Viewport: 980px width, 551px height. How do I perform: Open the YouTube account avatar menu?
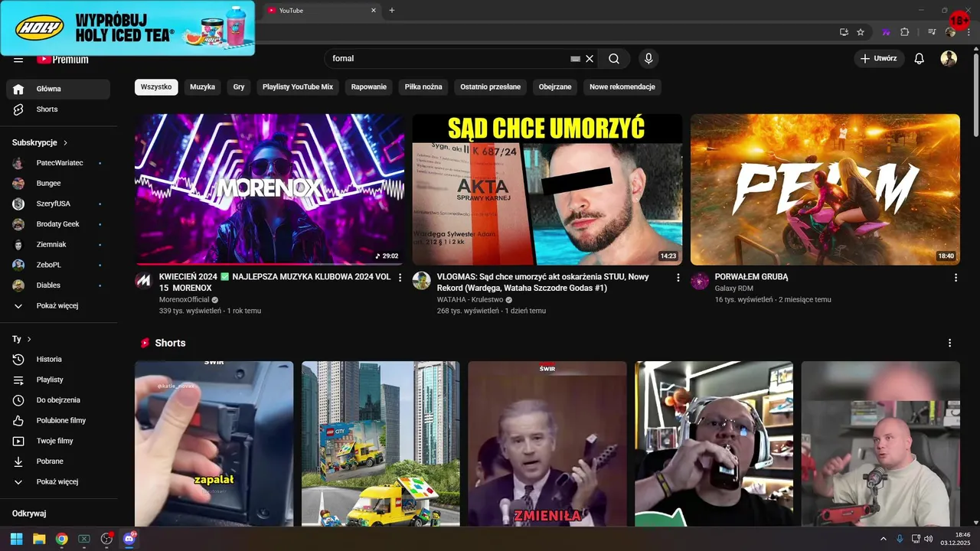[949, 58]
